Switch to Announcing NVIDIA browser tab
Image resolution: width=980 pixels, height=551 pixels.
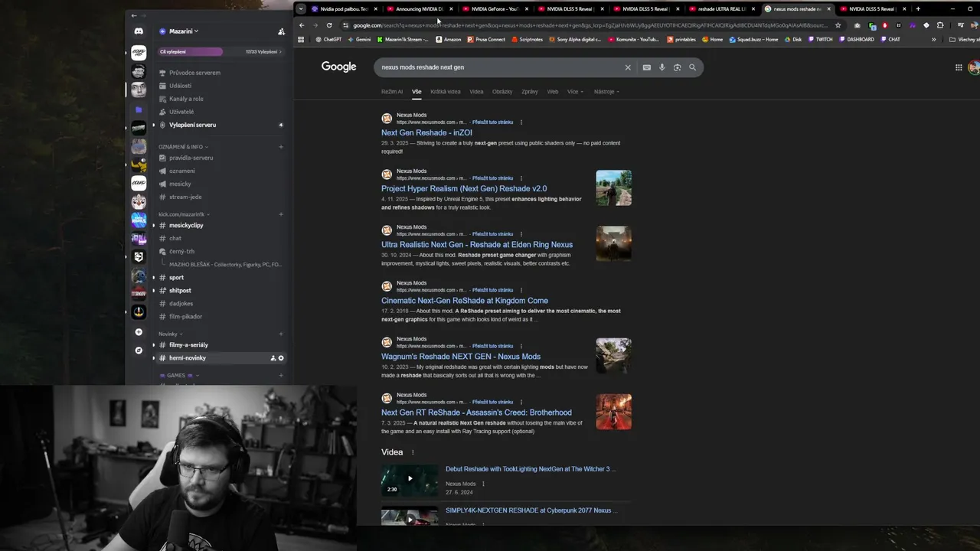tap(420, 9)
